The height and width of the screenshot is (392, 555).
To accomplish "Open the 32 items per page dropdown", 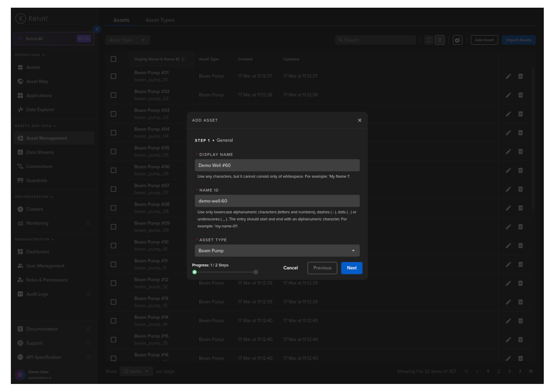I will point(136,371).
